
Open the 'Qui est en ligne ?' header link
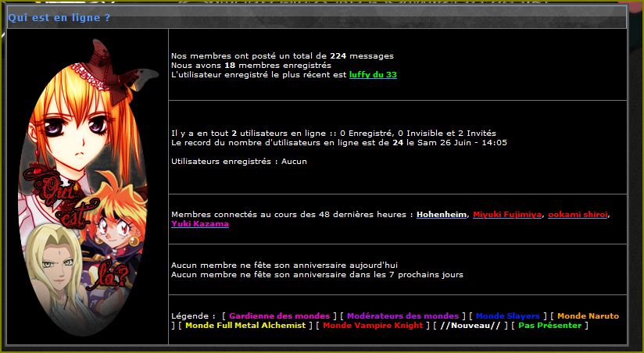(59, 18)
